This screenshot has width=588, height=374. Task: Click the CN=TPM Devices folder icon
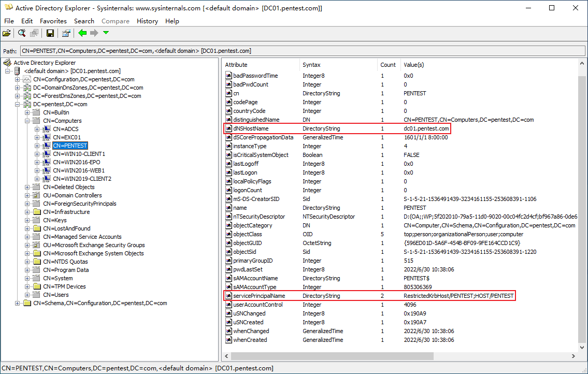coord(37,286)
